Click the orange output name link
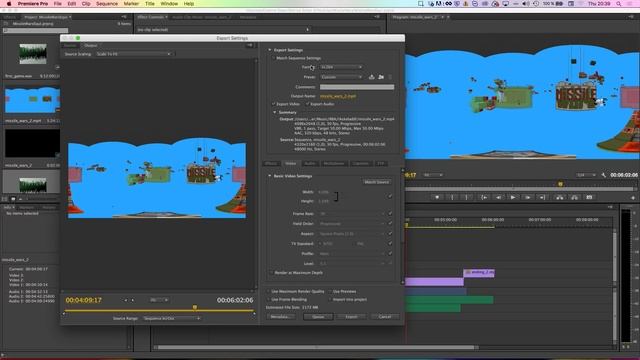 [x=338, y=96]
